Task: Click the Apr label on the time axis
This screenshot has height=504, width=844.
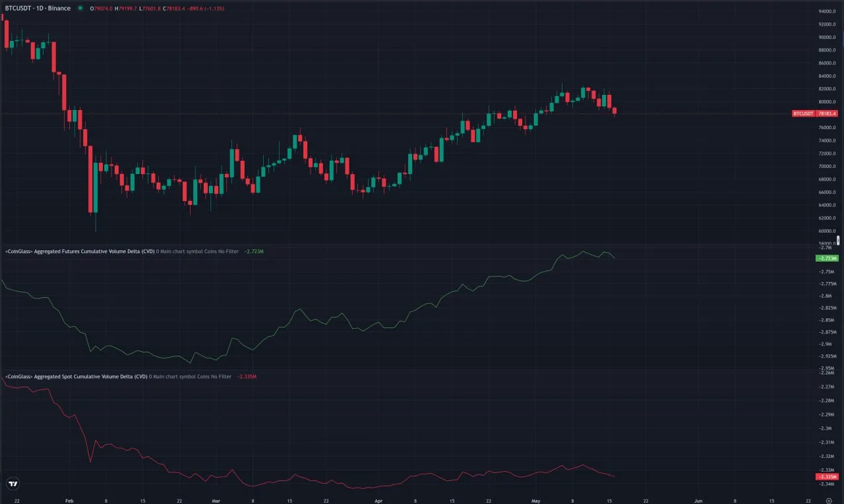Action: click(378, 501)
